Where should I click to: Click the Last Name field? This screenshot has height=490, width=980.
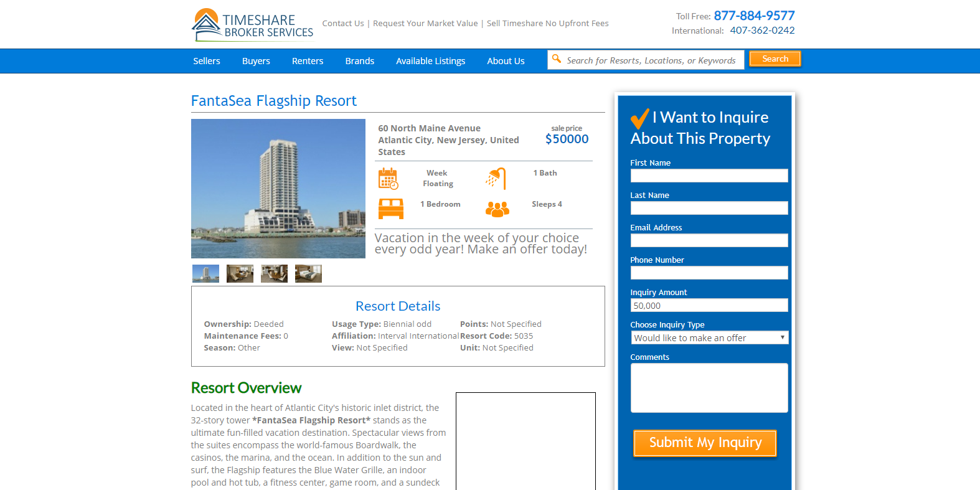pos(709,208)
